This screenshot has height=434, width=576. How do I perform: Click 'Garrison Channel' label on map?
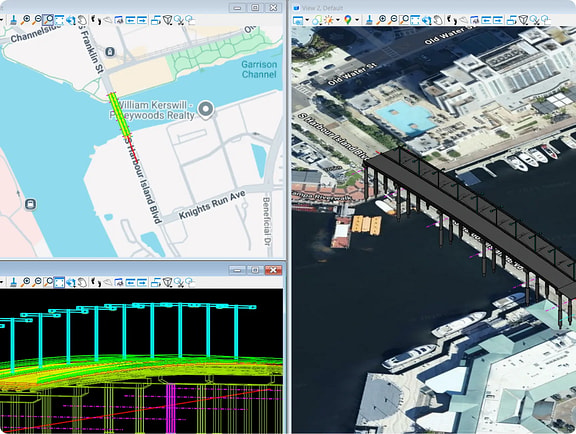(x=259, y=69)
